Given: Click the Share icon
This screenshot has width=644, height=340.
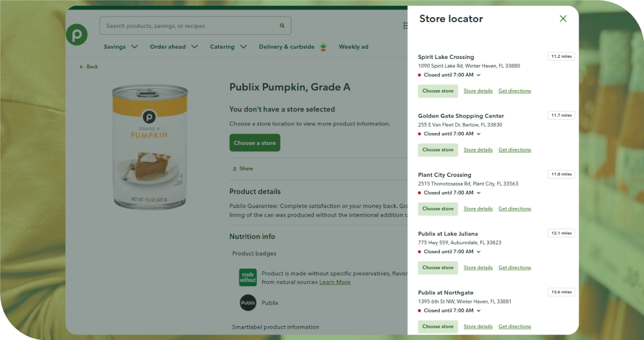Looking at the screenshot, I should (235, 168).
